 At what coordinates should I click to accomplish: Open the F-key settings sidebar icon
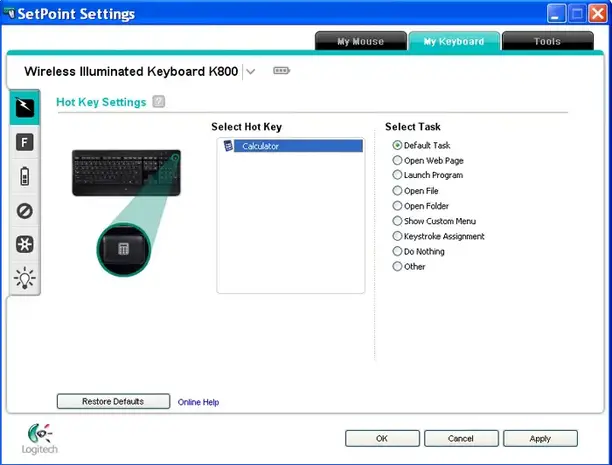coord(25,142)
